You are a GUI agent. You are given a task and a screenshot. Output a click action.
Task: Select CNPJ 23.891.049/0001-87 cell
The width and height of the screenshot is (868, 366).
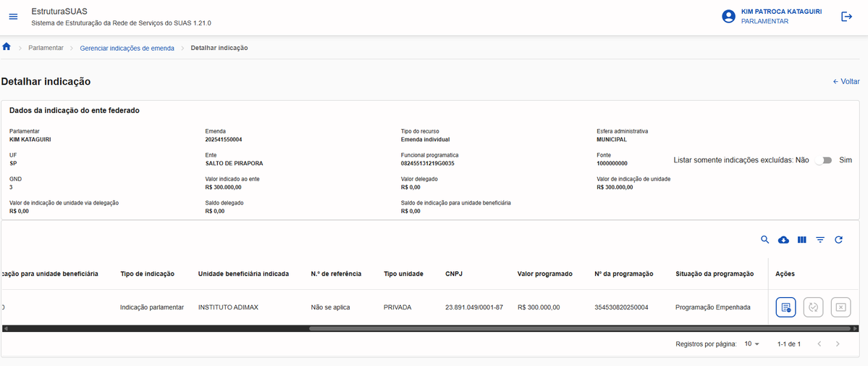pyautogui.click(x=474, y=307)
